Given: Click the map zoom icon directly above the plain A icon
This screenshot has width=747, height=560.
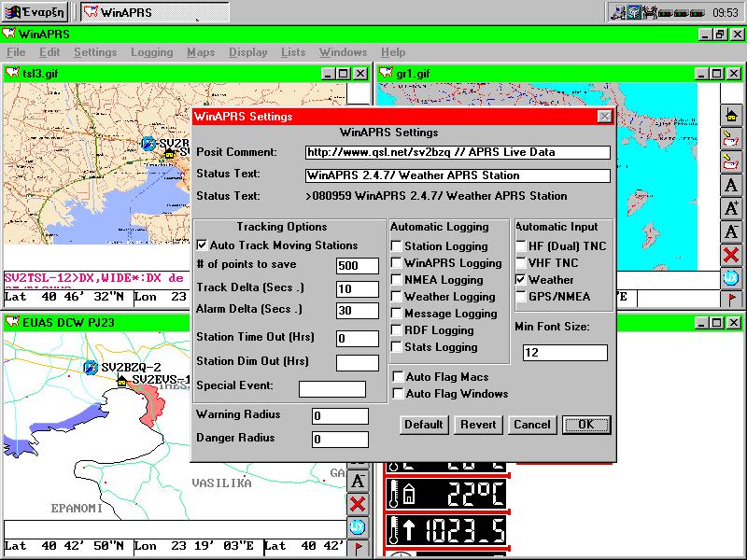Looking at the screenshot, I should pyautogui.click(x=731, y=162).
